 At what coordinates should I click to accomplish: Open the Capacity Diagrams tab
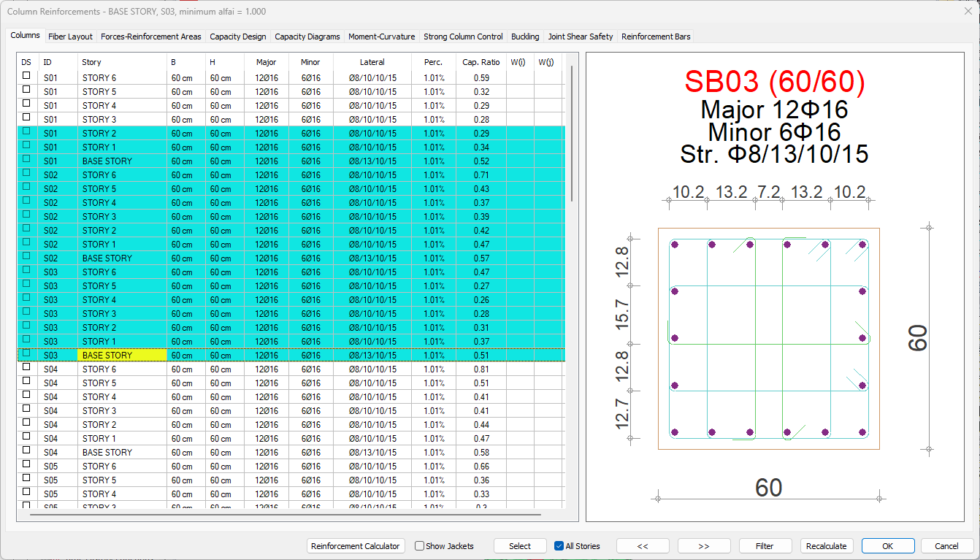click(x=307, y=37)
